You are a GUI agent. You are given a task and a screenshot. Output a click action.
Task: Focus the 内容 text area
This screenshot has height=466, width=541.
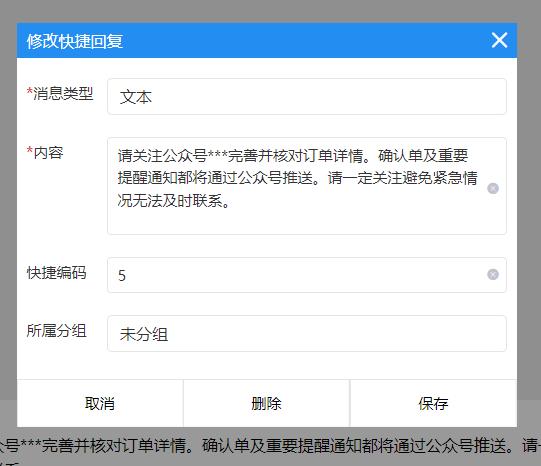coord(307,186)
